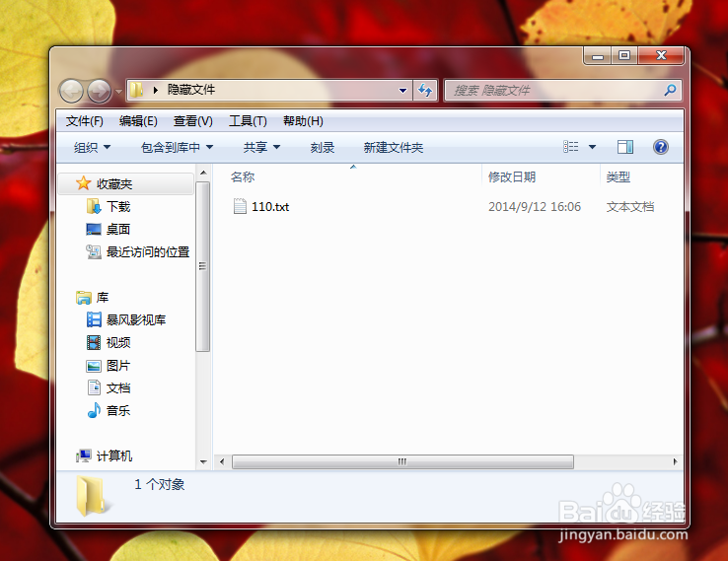Open the 工具(T) menu

[x=248, y=121]
